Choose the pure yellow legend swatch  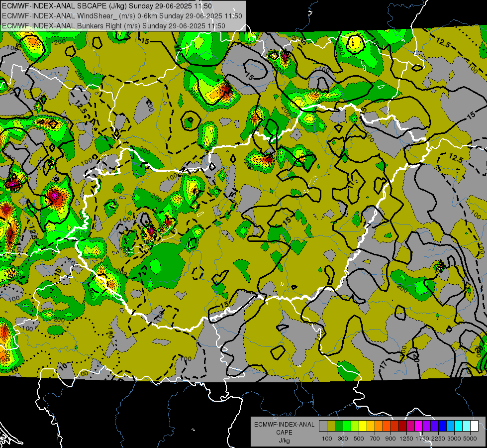[x=363, y=426]
